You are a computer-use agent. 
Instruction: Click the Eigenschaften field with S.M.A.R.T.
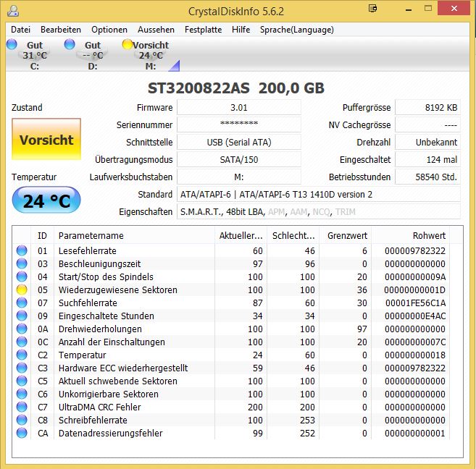point(319,211)
